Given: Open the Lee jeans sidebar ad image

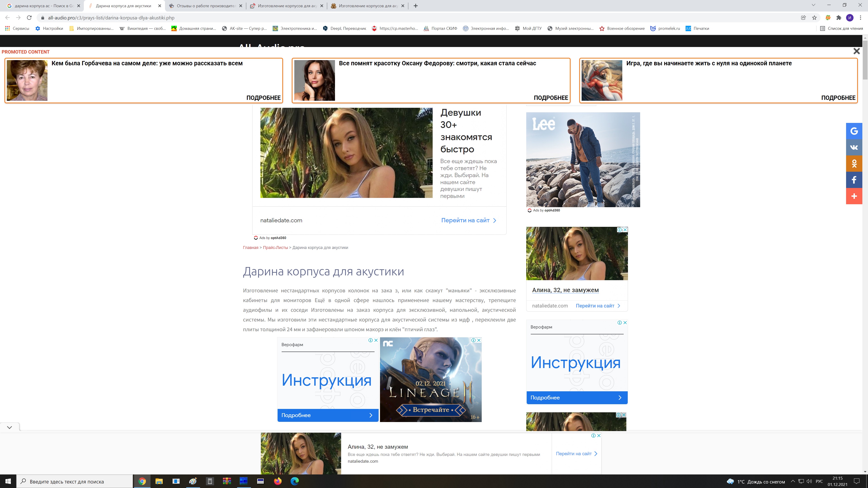Looking at the screenshot, I should (x=583, y=160).
